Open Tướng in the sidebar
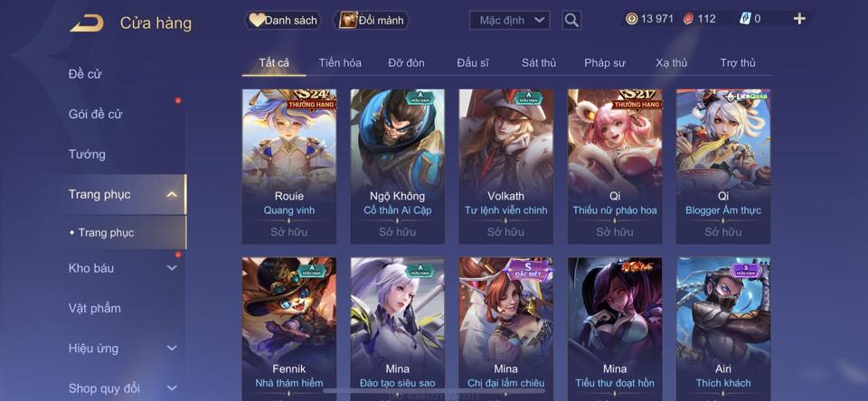 pyautogui.click(x=87, y=154)
